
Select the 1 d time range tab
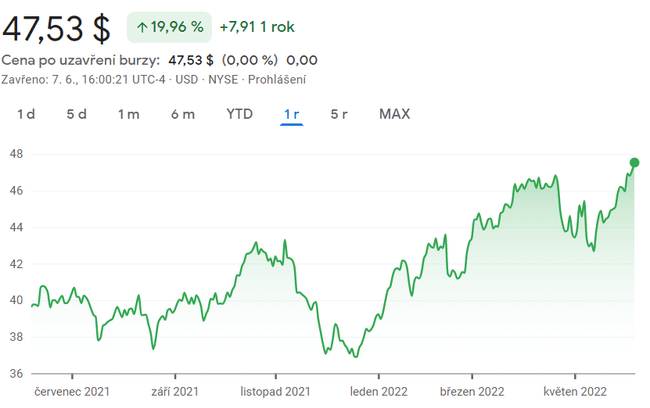(26, 114)
